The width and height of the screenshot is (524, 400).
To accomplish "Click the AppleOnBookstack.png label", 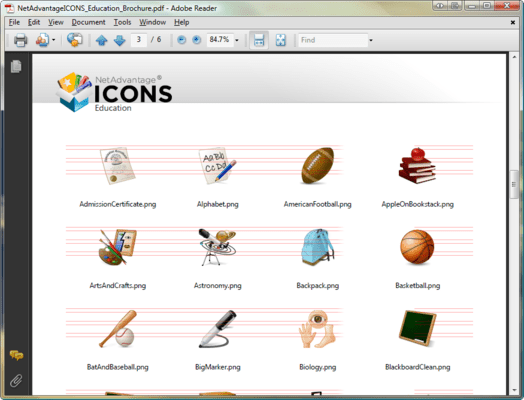I will tap(417, 204).
